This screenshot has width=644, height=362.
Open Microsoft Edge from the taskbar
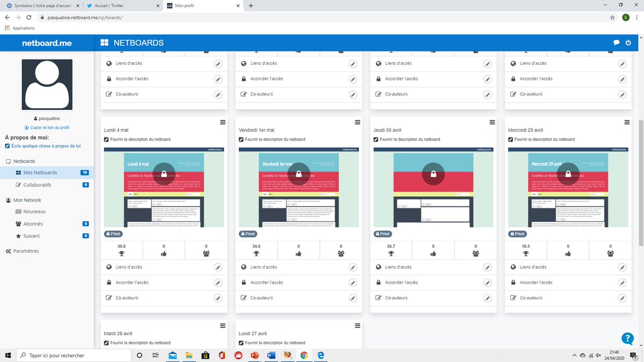(321, 355)
